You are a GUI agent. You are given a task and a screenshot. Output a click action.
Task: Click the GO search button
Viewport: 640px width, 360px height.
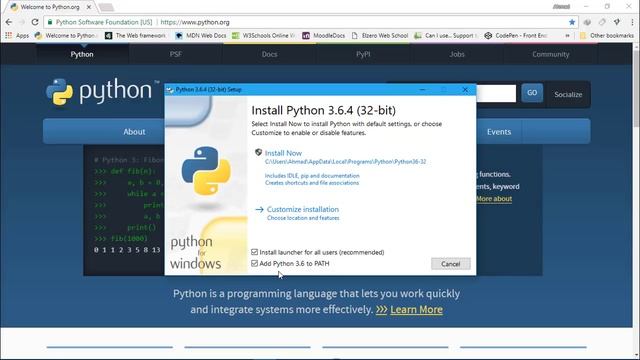pos(532,93)
